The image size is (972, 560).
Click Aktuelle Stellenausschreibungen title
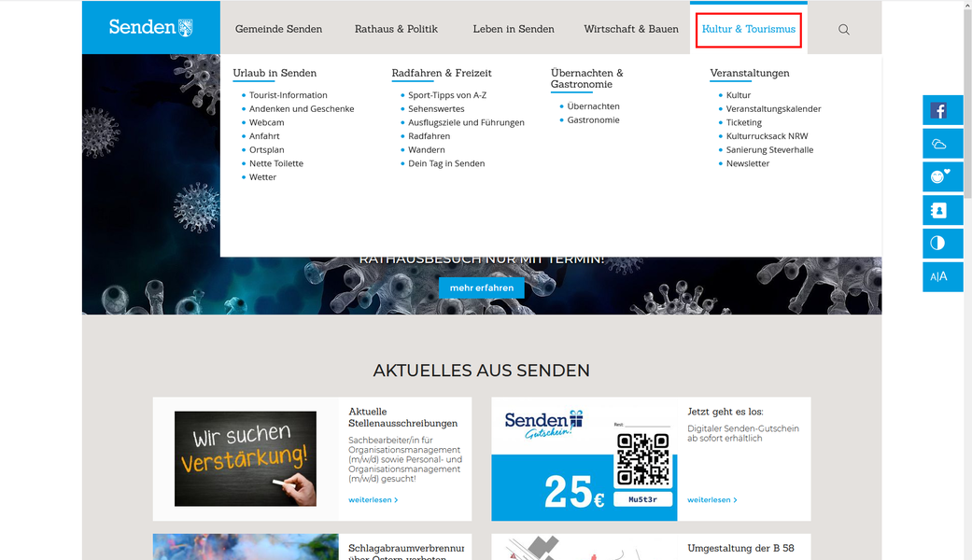(x=403, y=417)
